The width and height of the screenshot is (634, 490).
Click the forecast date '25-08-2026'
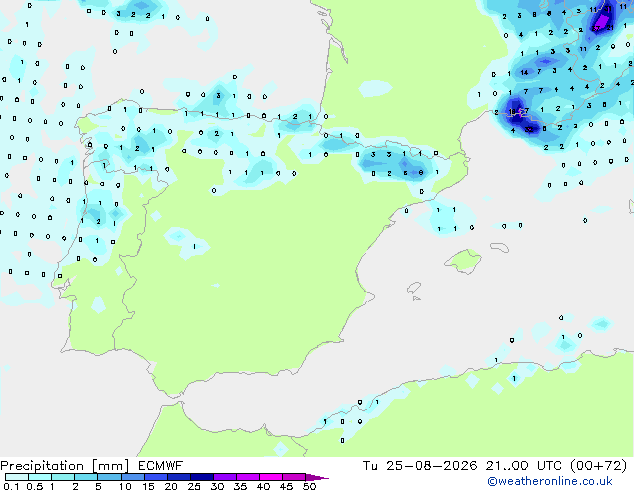pos(431,466)
